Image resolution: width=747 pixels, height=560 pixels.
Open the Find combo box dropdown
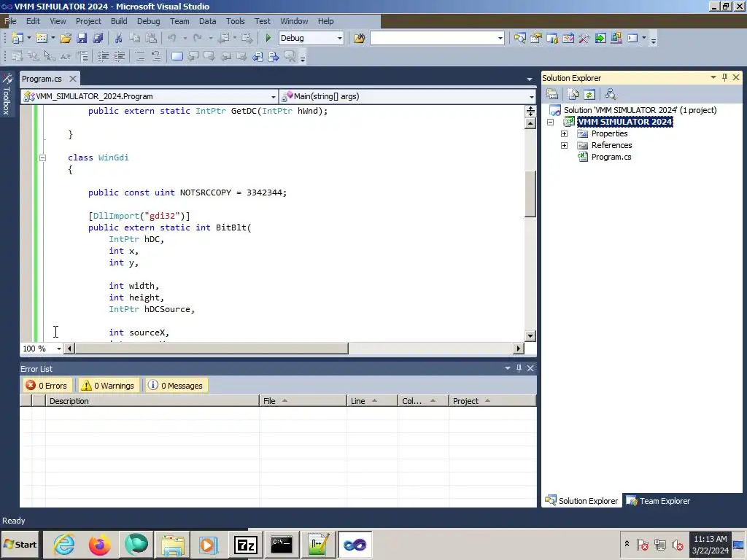500,38
